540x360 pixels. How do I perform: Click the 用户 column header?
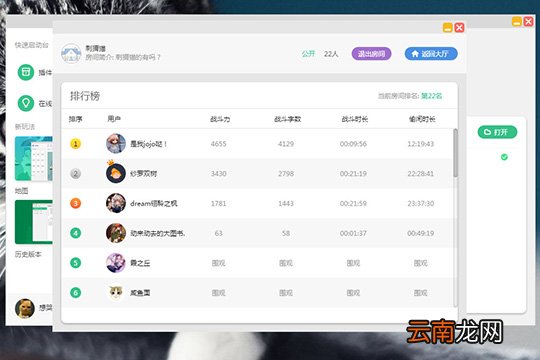click(114, 119)
